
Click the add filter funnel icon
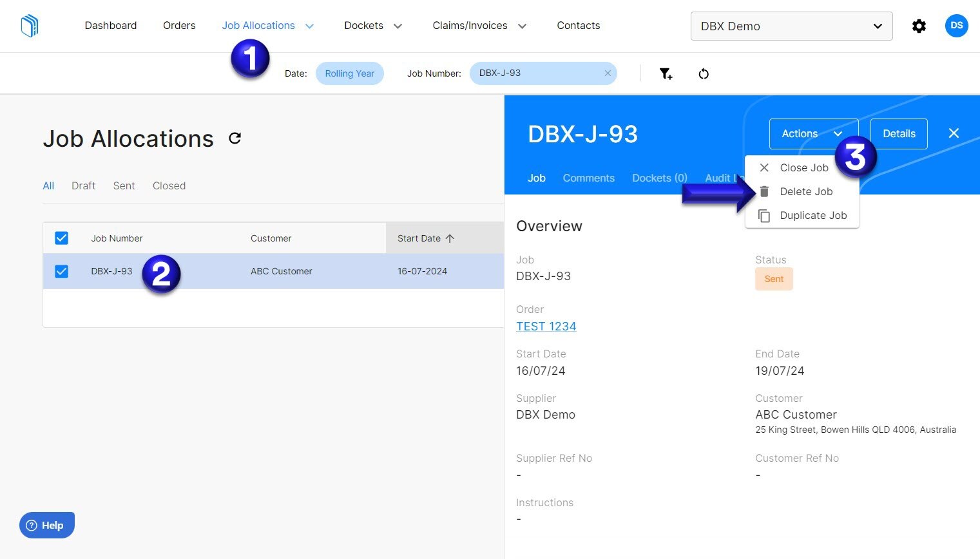[666, 73]
